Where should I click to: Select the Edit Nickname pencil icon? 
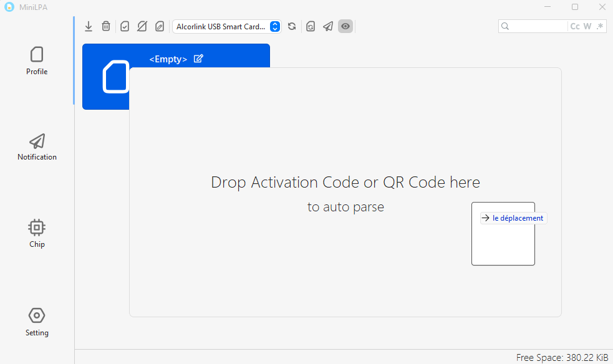click(x=160, y=26)
